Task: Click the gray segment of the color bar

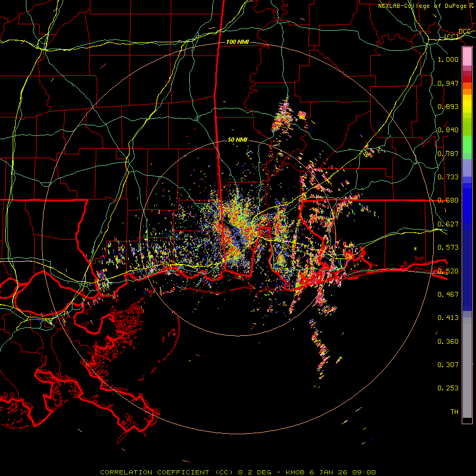Action: point(467,368)
